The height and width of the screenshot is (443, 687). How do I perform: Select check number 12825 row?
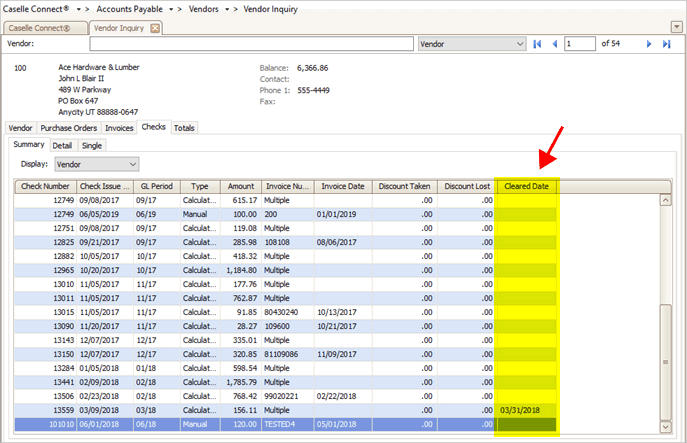tap(285, 242)
